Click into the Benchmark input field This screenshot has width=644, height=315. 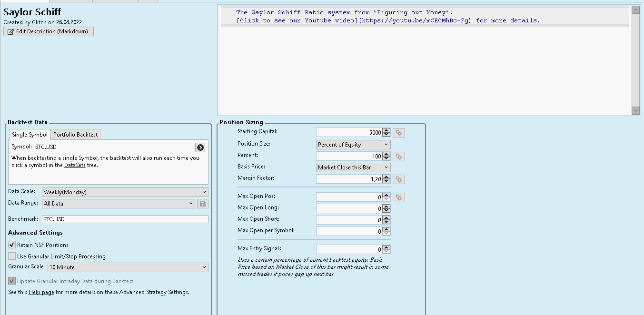(125, 219)
